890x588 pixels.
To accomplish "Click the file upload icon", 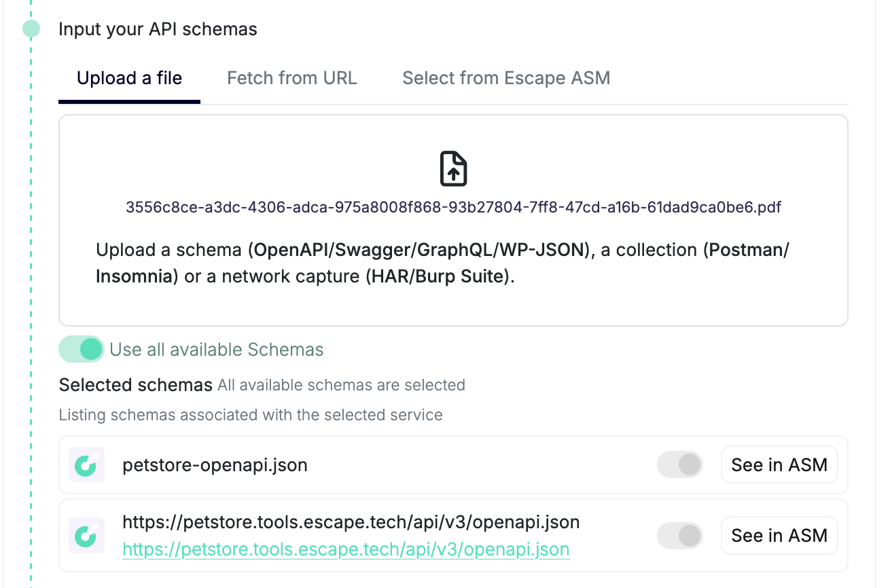I will coord(453,169).
